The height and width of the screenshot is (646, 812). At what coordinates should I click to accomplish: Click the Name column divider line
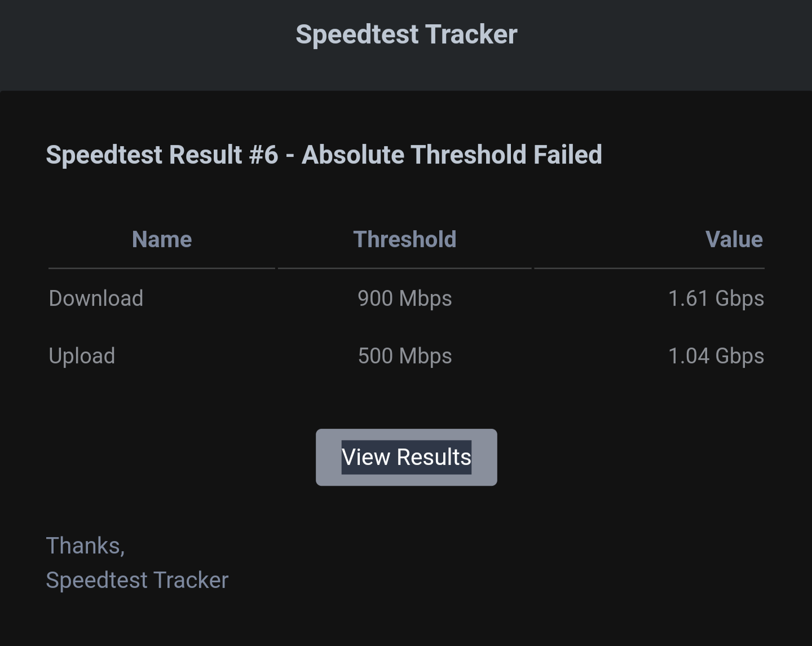161,269
